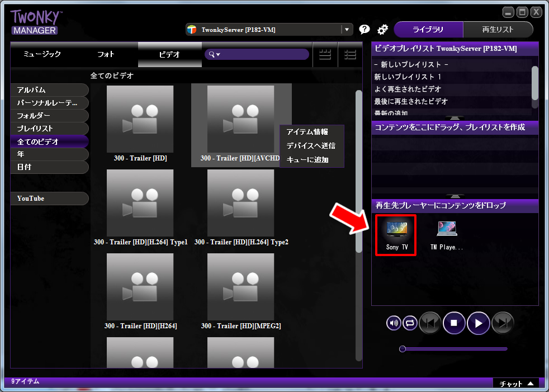Select the Sony TV player device

pyautogui.click(x=396, y=234)
